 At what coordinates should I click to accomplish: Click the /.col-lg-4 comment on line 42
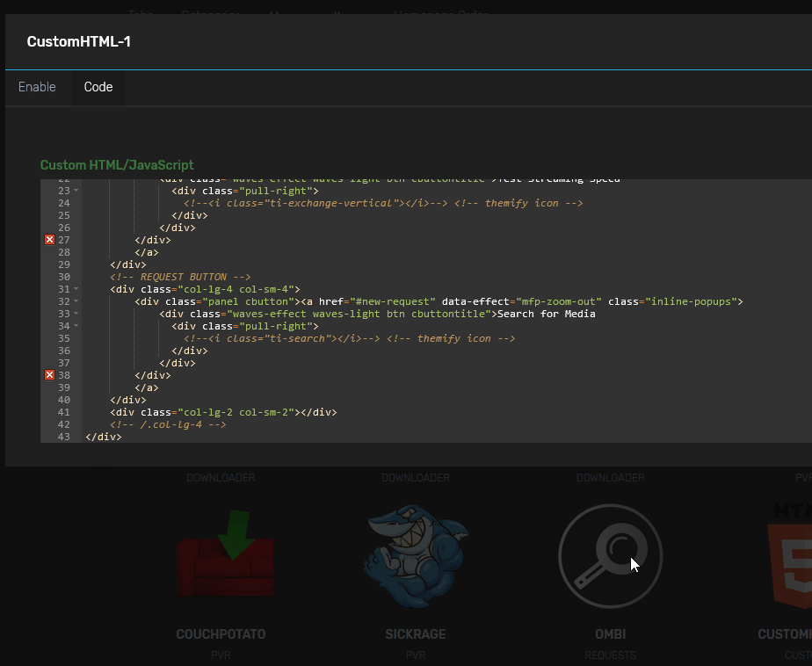click(x=168, y=424)
